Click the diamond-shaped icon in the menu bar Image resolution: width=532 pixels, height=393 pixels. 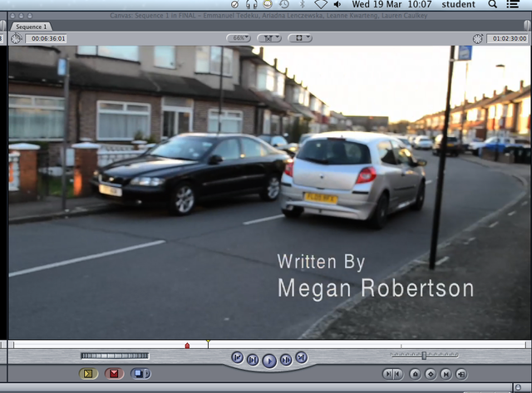click(x=320, y=4)
